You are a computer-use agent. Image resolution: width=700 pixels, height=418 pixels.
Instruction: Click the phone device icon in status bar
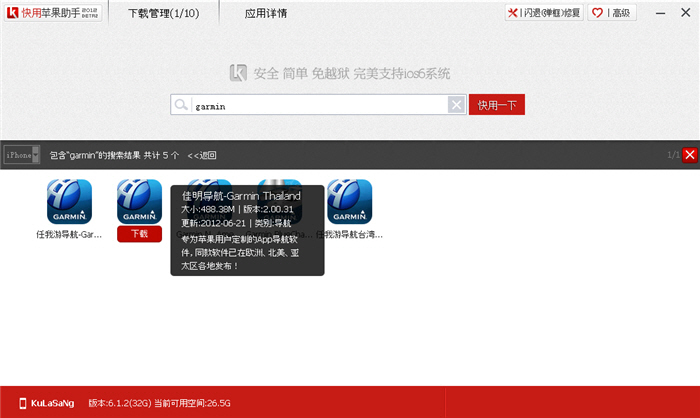[x=23, y=403]
